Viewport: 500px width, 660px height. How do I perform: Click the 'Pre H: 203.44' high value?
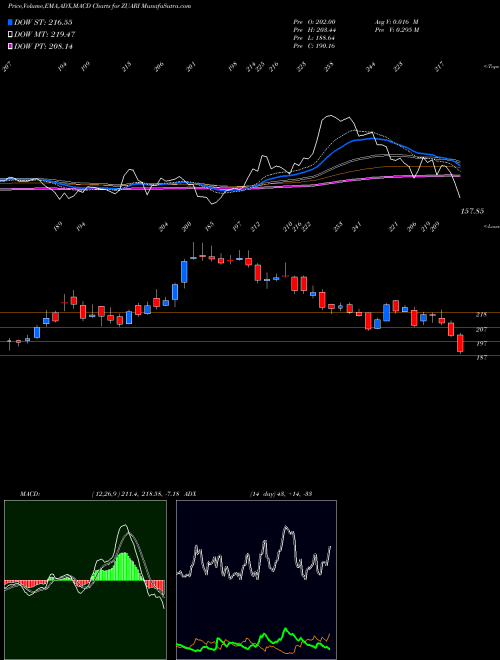coord(314,30)
